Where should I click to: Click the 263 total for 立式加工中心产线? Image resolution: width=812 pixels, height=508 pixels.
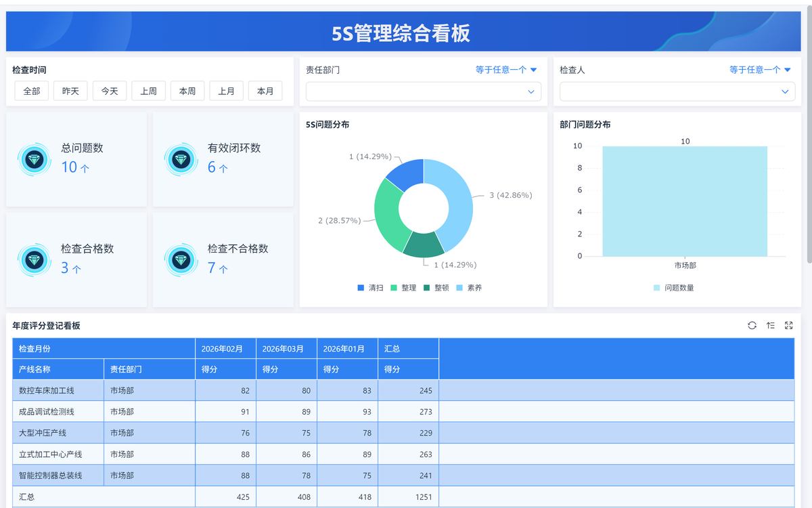(409, 454)
